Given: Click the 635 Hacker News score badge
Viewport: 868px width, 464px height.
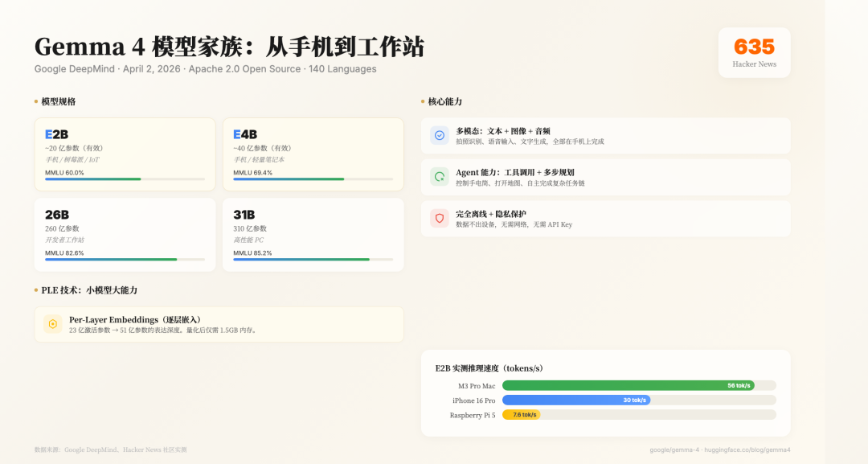Looking at the screenshot, I should coord(754,52).
